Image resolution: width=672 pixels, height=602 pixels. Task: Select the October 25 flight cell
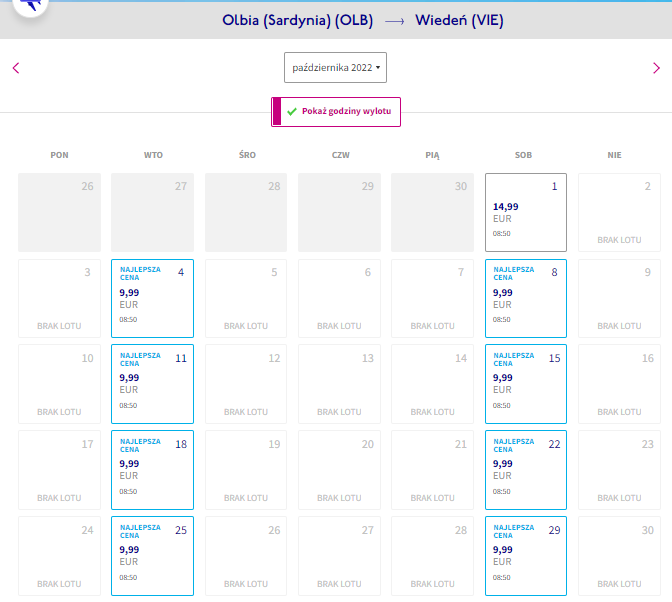pos(152,556)
